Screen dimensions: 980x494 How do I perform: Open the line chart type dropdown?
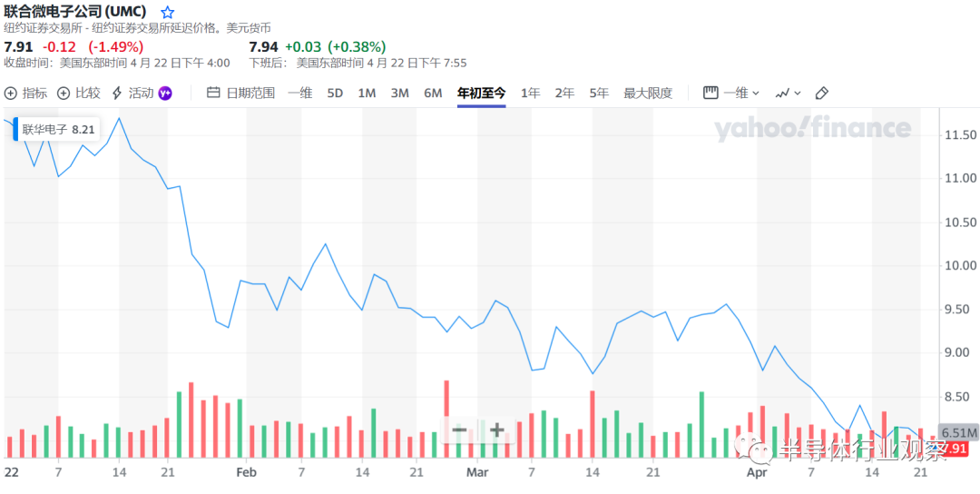tap(788, 94)
